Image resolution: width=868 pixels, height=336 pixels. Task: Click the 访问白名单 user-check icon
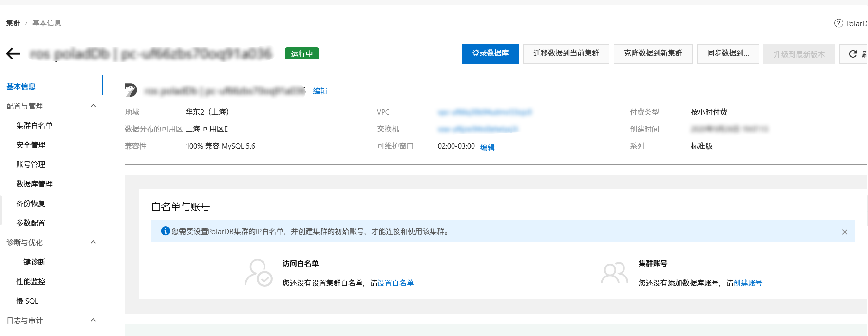click(258, 273)
